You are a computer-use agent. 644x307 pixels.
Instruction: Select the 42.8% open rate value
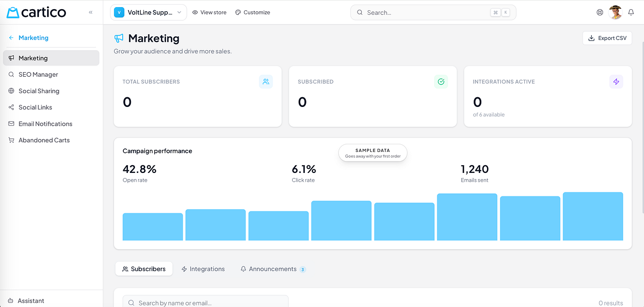(140, 169)
